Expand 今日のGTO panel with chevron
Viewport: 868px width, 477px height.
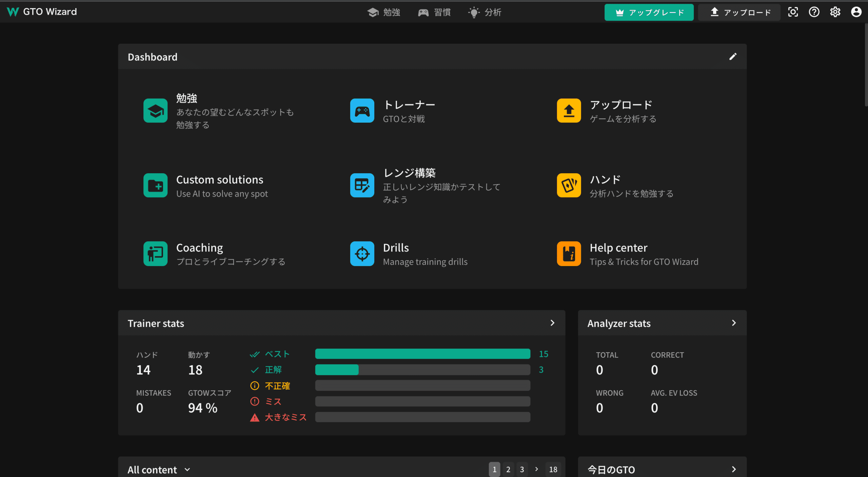coord(734,469)
